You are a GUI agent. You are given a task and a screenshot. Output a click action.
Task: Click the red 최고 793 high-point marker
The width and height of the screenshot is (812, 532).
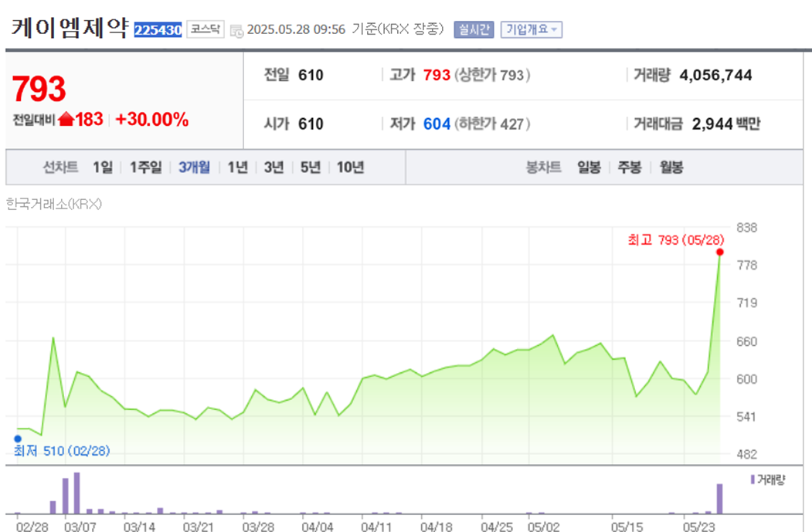click(720, 252)
